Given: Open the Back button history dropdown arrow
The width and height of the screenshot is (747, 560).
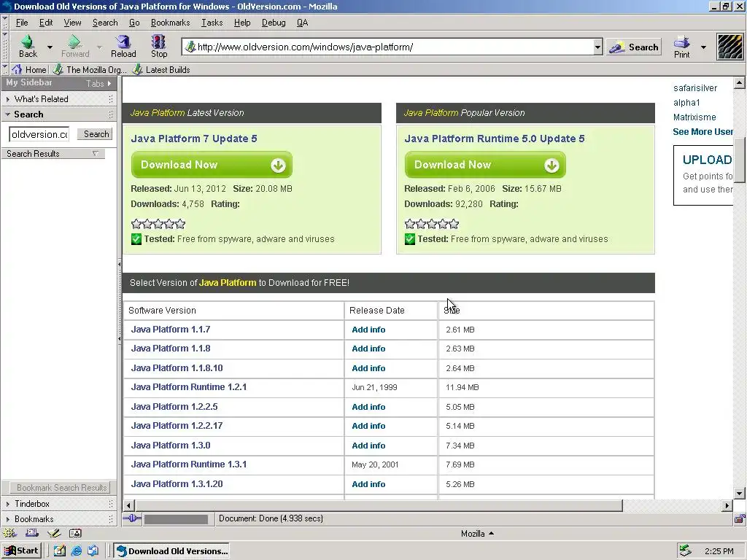Looking at the screenshot, I should [50, 47].
